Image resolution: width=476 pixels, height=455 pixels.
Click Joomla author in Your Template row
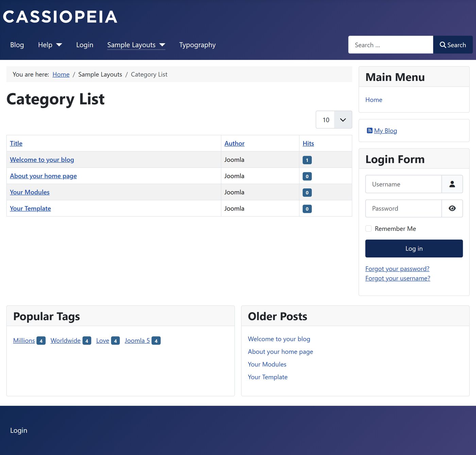(234, 208)
